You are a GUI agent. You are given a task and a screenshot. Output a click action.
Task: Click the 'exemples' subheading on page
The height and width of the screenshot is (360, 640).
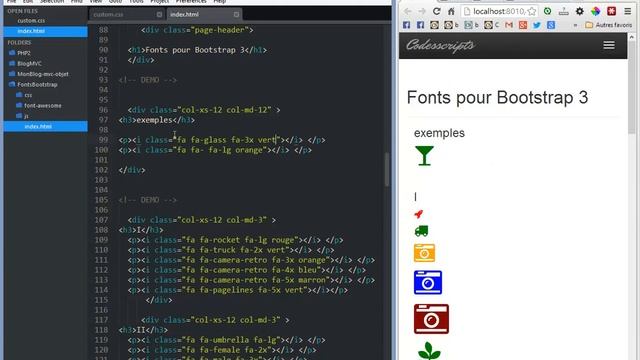coord(439,133)
